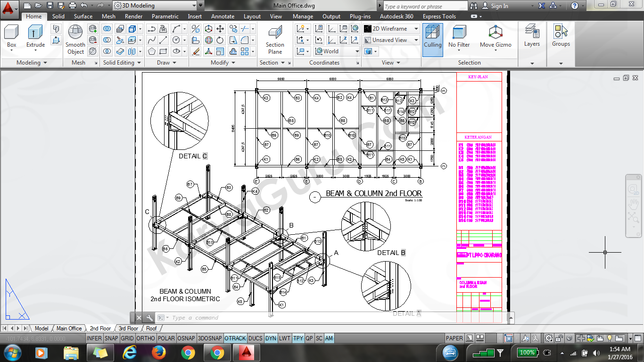644x362 pixels.
Task: Click the PAPER space button
Action: pos(454,338)
